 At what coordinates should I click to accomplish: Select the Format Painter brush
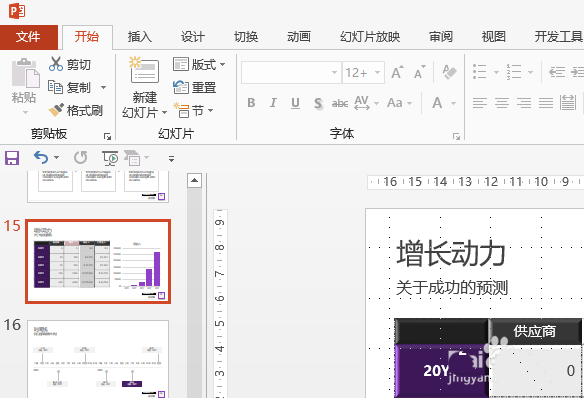tap(56, 110)
